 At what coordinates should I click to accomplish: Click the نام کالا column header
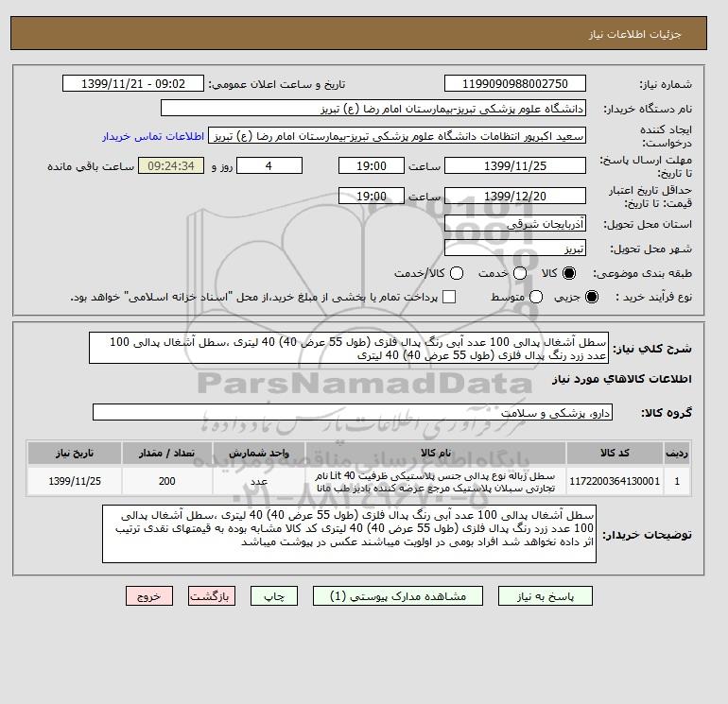(436, 453)
